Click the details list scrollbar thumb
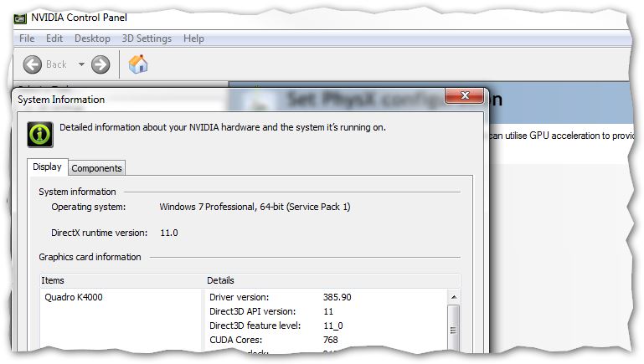The width and height of the screenshot is (644, 364). tap(453, 329)
